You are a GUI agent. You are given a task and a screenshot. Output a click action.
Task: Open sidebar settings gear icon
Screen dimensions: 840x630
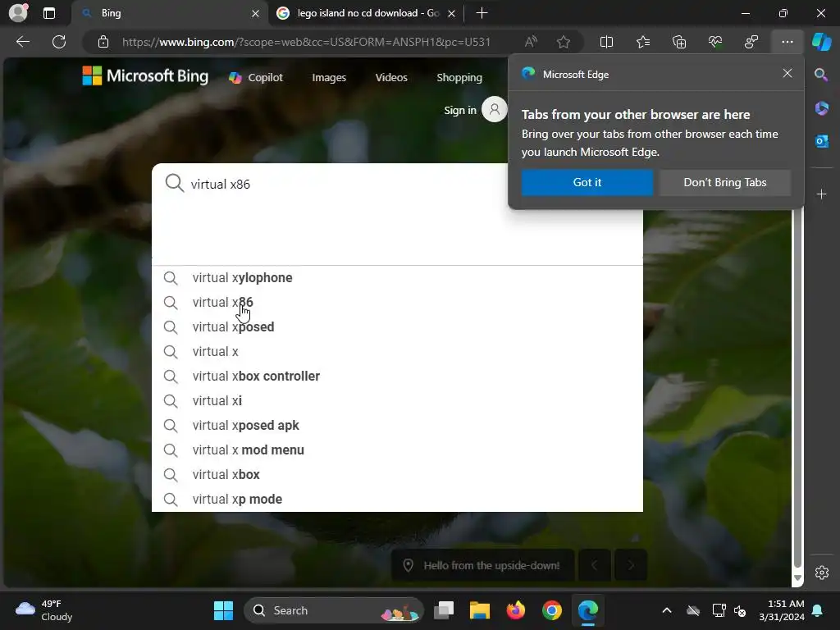click(821, 573)
